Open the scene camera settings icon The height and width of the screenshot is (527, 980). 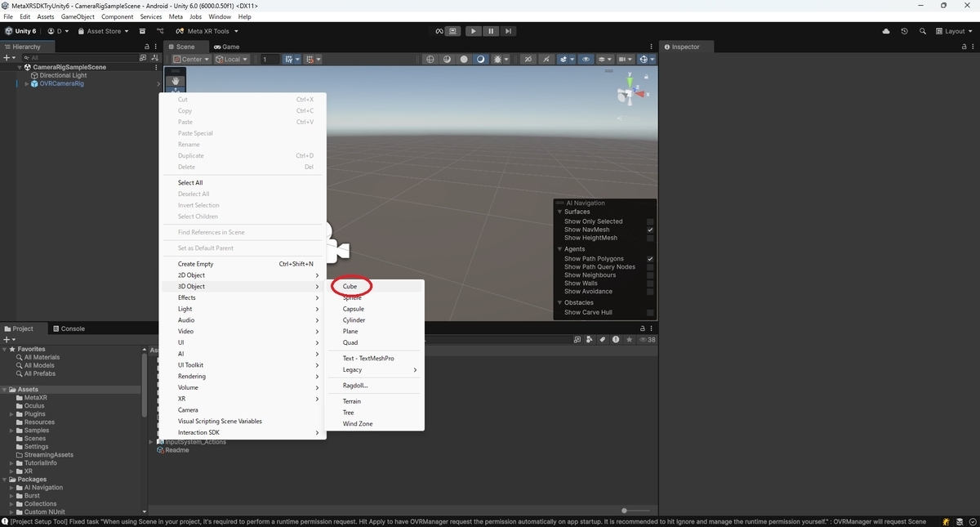tap(626, 59)
